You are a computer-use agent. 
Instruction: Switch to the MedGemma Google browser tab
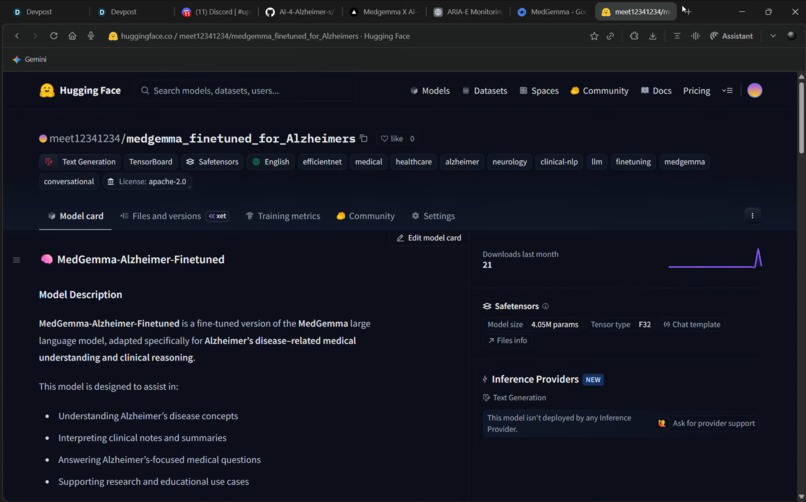click(x=553, y=11)
